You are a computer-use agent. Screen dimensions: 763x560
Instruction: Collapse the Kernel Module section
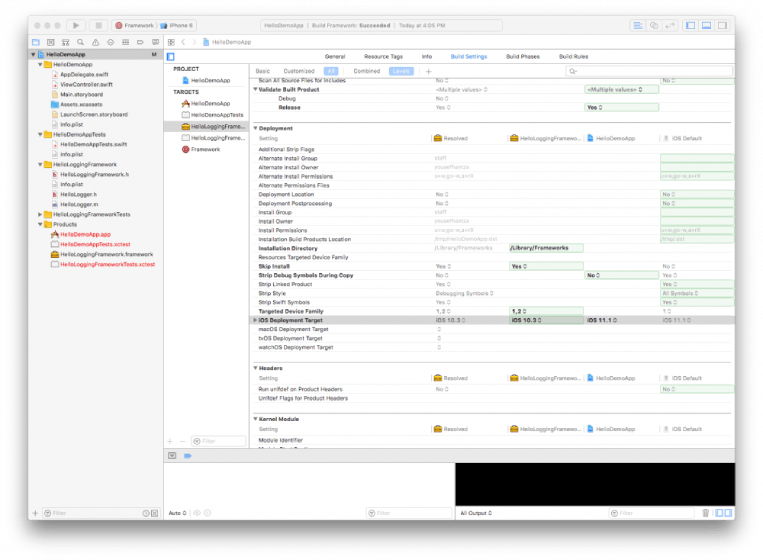point(255,419)
